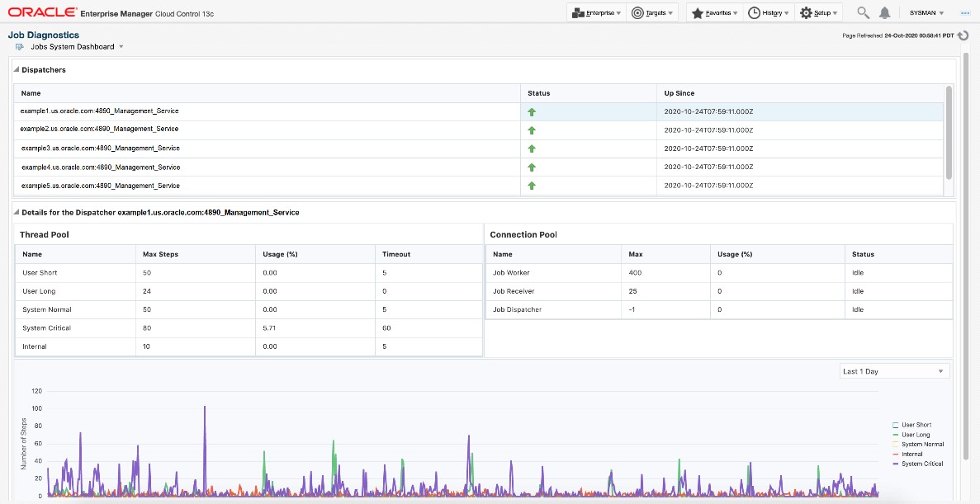Open the Last 1 Day time range dropdown

894,371
